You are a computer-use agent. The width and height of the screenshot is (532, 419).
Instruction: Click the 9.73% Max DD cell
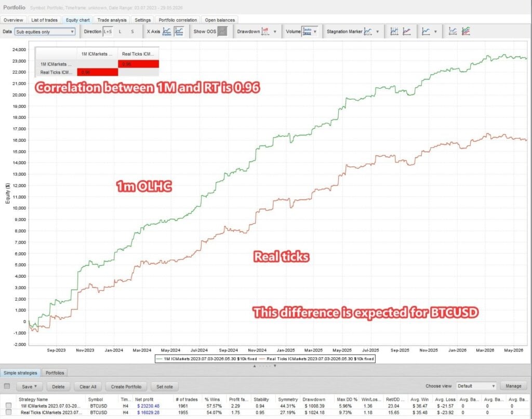coord(345,413)
